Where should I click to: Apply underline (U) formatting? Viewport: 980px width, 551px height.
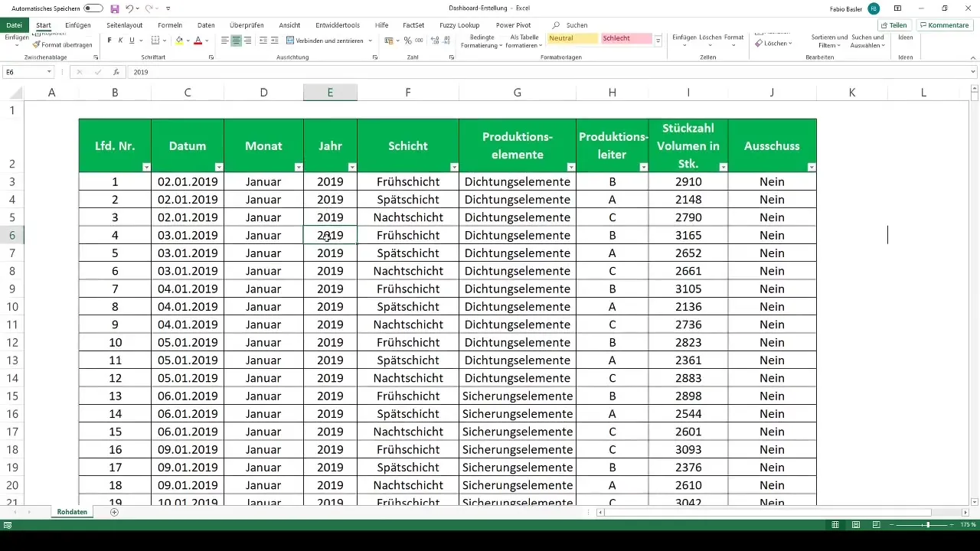coord(132,41)
